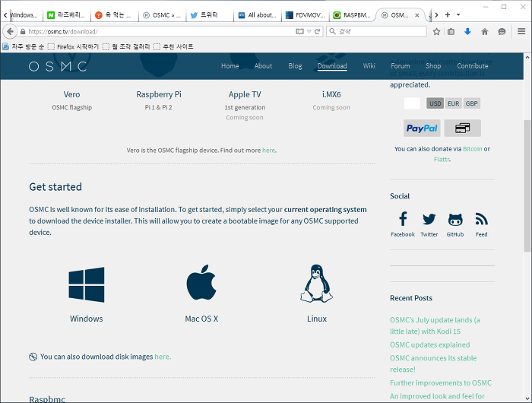Open the bookmarks list icon
The width and height of the screenshot is (532, 403).
coord(451,32)
